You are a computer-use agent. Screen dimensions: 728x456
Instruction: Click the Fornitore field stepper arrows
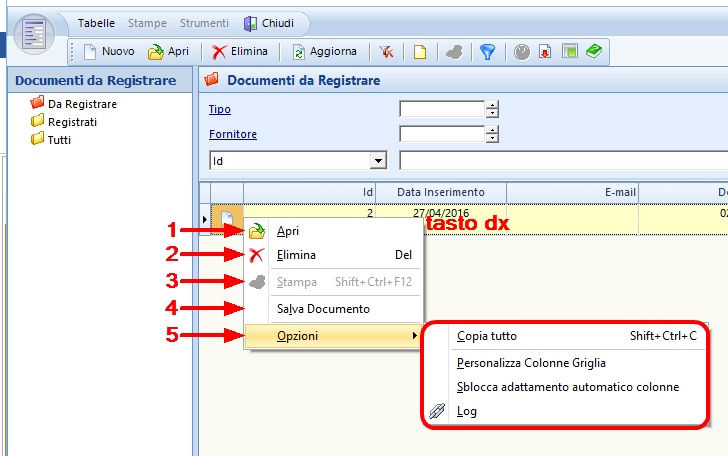(492, 134)
